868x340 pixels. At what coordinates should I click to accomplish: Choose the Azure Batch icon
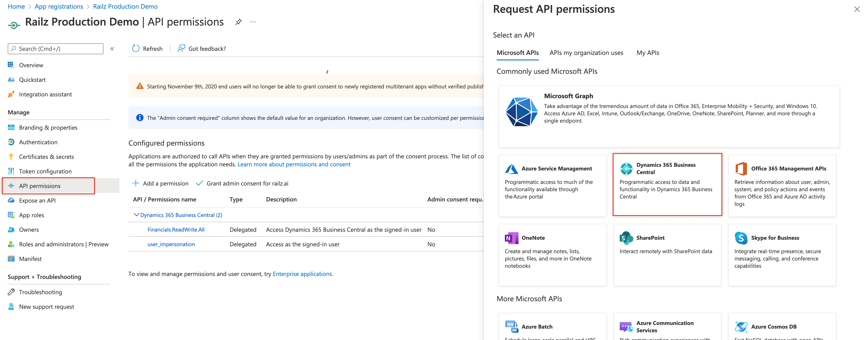point(511,327)
